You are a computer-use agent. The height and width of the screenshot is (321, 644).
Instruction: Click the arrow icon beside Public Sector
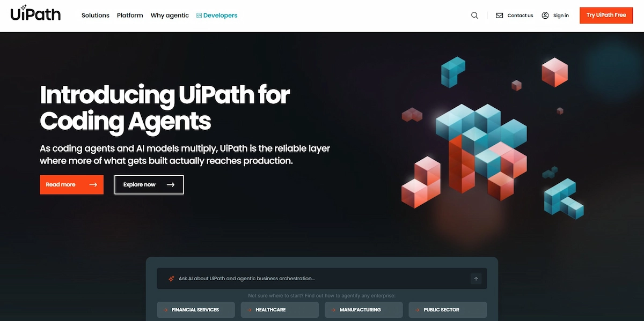click(x=418, y=310)
